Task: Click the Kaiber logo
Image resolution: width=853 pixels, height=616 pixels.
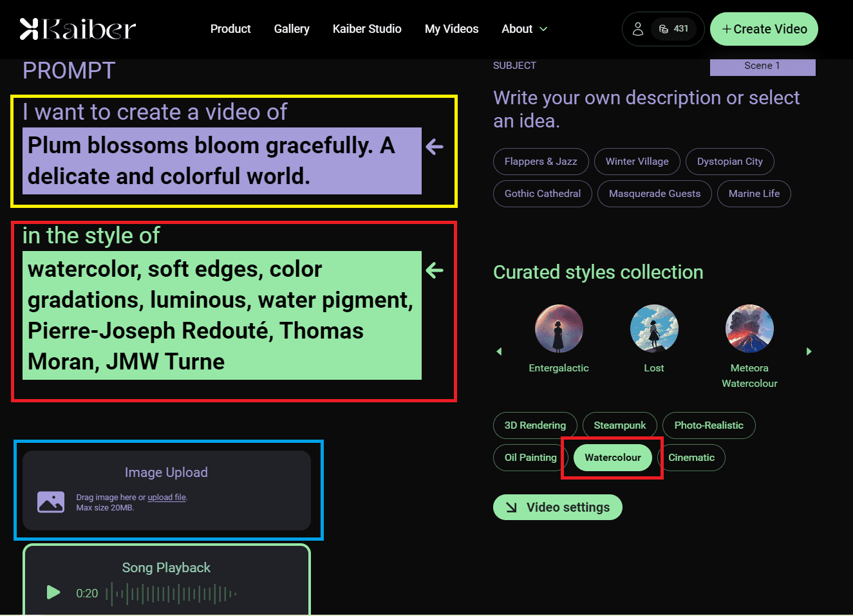Action: [x=78, y=29]
